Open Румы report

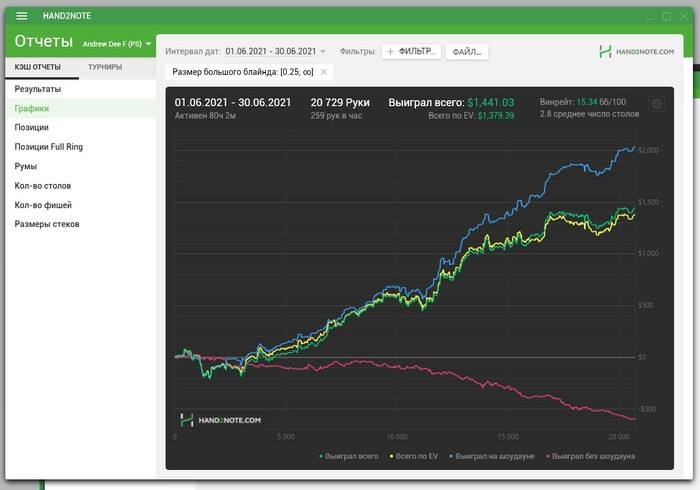coord(80,166)
